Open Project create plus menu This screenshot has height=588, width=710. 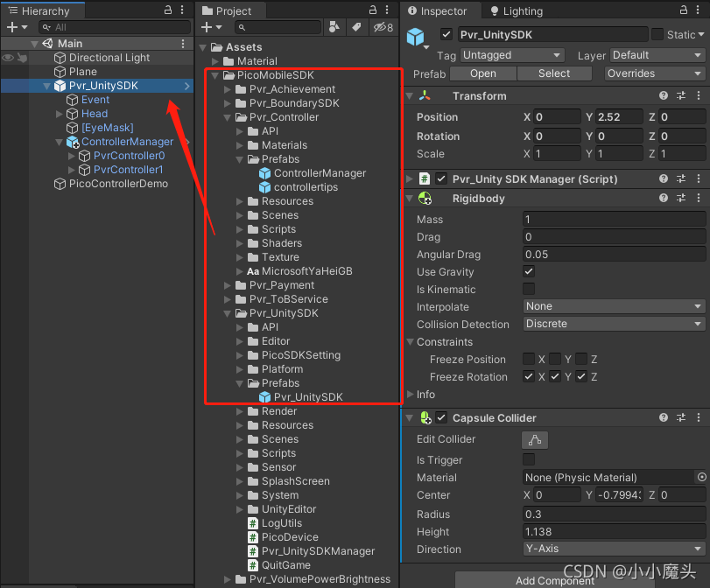[x=211, y=27]
